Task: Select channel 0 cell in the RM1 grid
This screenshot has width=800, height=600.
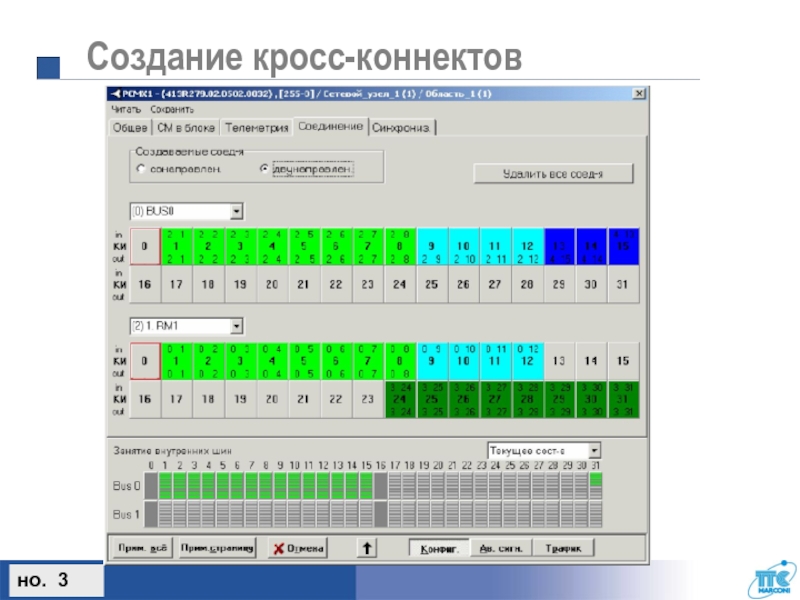Action: (145, 361)
